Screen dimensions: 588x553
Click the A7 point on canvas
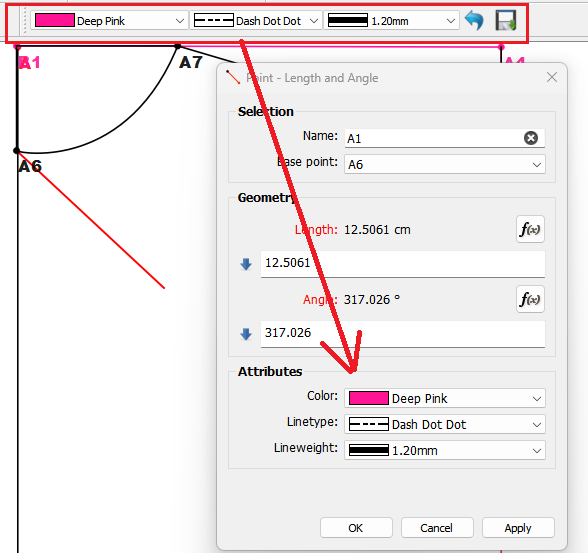point(178,46)
